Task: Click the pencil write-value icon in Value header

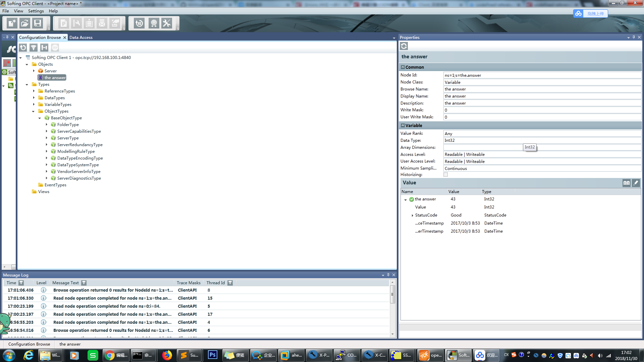Action: point(636,183)
